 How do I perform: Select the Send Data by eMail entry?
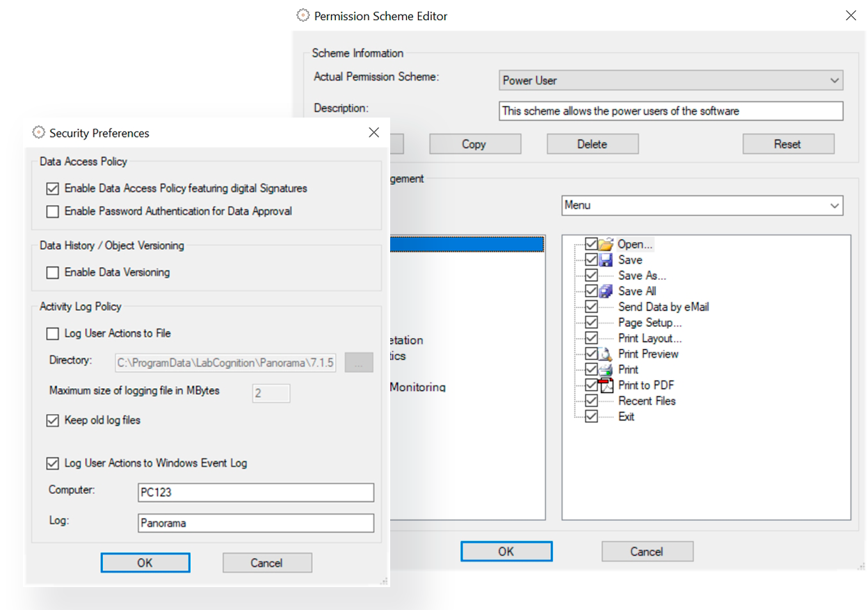(x=663, y=307)
